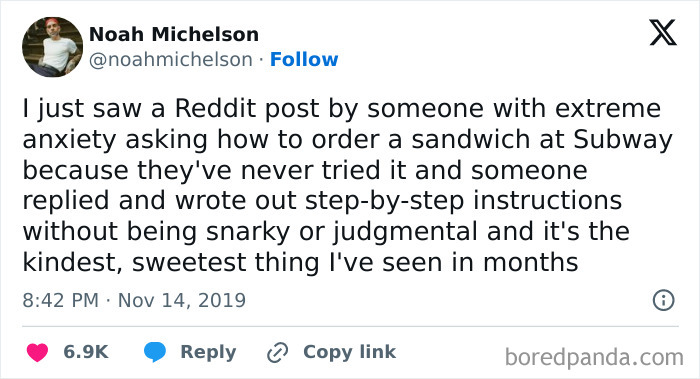Image resolution: width=700 pixels, height=379 pixels.
Task: Click the Nov 14, 2019 date
Action: pyautogui.click(x=182, y=300)
